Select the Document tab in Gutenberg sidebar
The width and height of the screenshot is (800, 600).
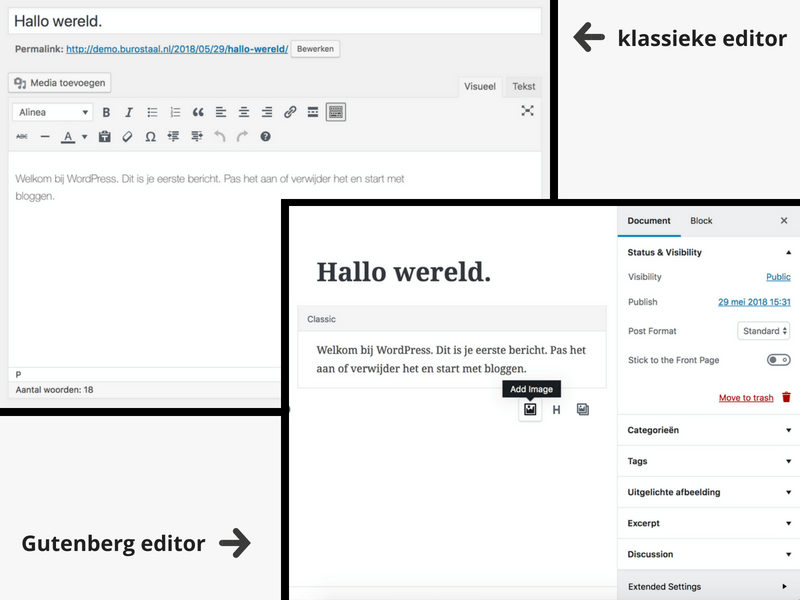point(649,221)
